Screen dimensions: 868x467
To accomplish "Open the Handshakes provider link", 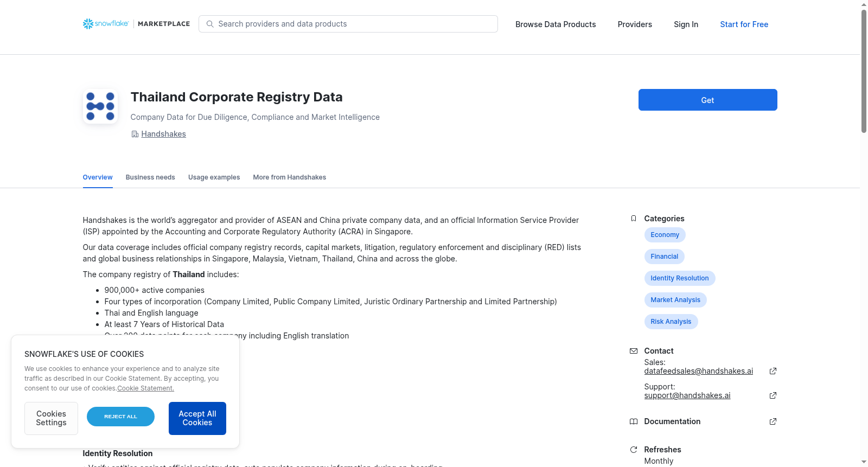I will click(163, 134).
